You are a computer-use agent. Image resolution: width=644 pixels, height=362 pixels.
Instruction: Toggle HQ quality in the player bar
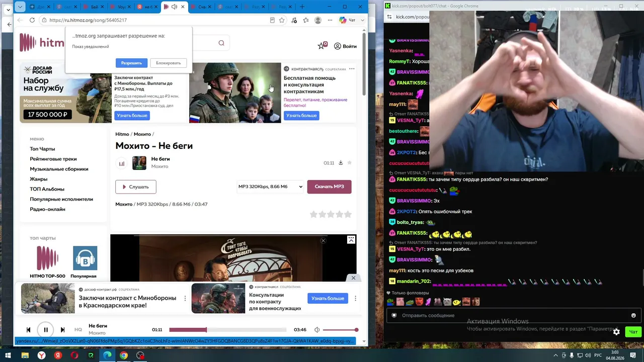point(78,330)
